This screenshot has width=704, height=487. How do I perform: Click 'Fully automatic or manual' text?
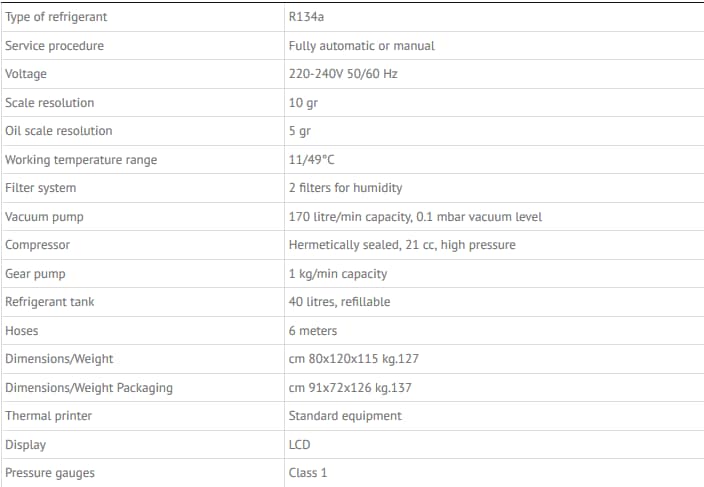pos(361,46)
